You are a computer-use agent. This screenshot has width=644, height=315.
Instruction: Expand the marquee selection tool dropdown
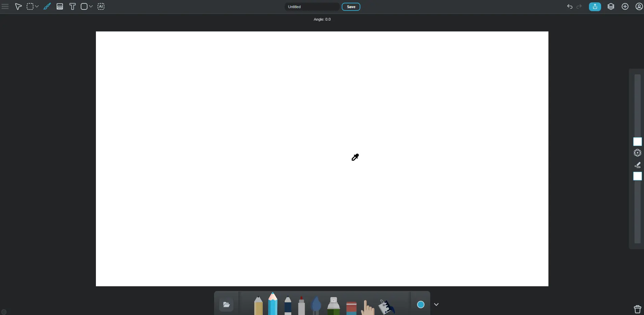[x=37, y=7]
